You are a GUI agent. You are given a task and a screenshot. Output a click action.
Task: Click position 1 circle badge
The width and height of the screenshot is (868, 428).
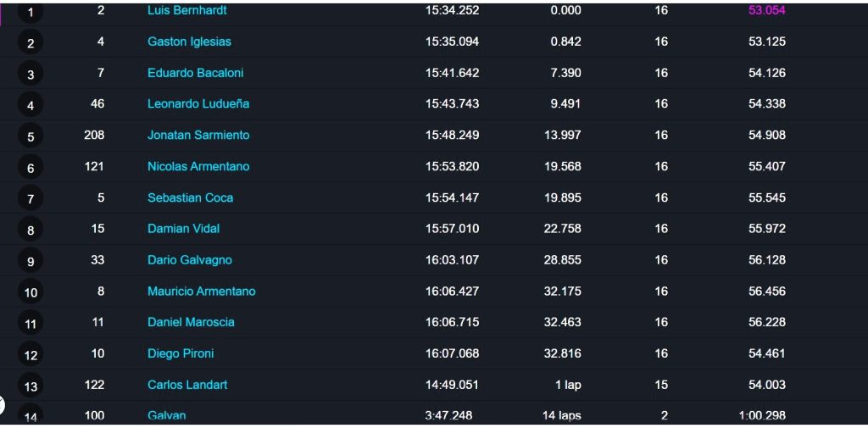(31, 12)
